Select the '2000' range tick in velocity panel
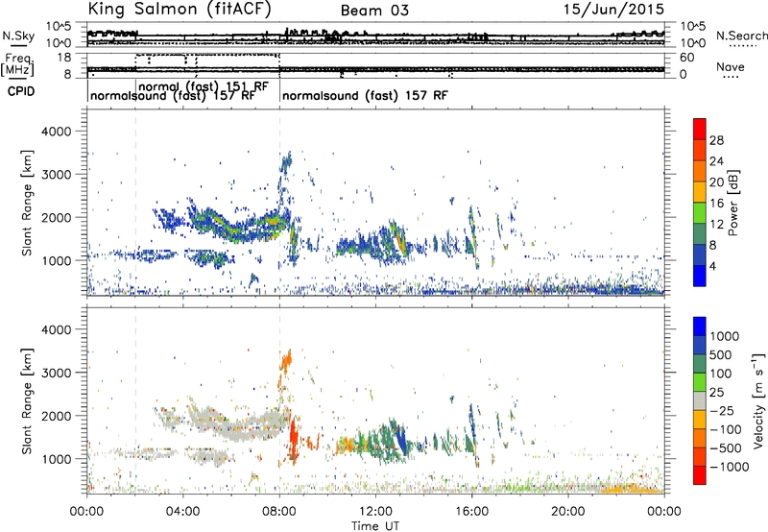This screenshot has height=532, width=768. pos(56,416)
